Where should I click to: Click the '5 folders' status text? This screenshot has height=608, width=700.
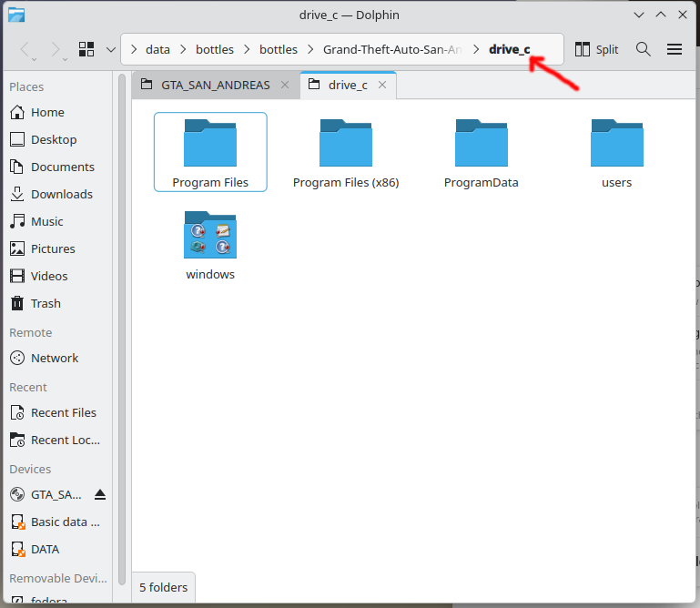pyautogui.click(x=163, y=587)
